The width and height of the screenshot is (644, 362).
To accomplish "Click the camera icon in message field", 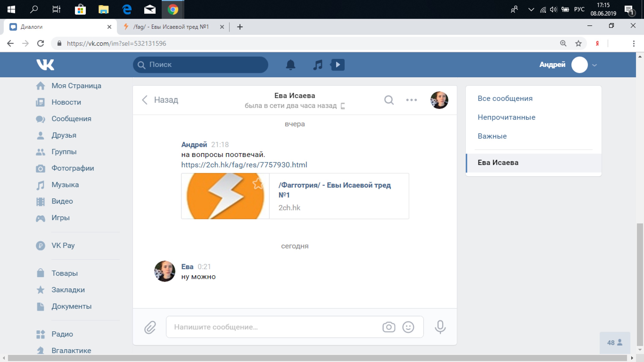I will (x=389, y=327).
